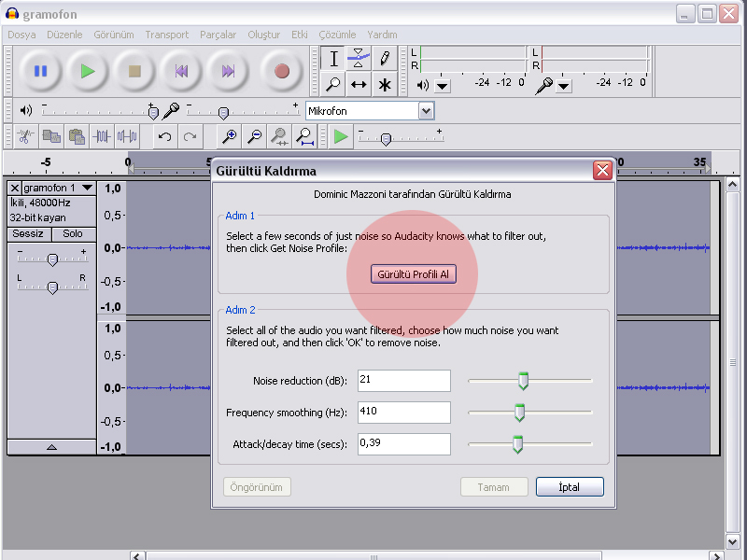Toggle Solo on gramofon track
747x560 pixels.
pyautogui.click(x=73, y=233)
